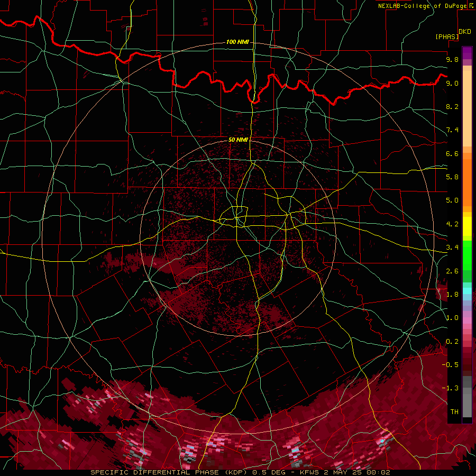Click the 7.4 scale value
The image size is (476, 476).
452,130
